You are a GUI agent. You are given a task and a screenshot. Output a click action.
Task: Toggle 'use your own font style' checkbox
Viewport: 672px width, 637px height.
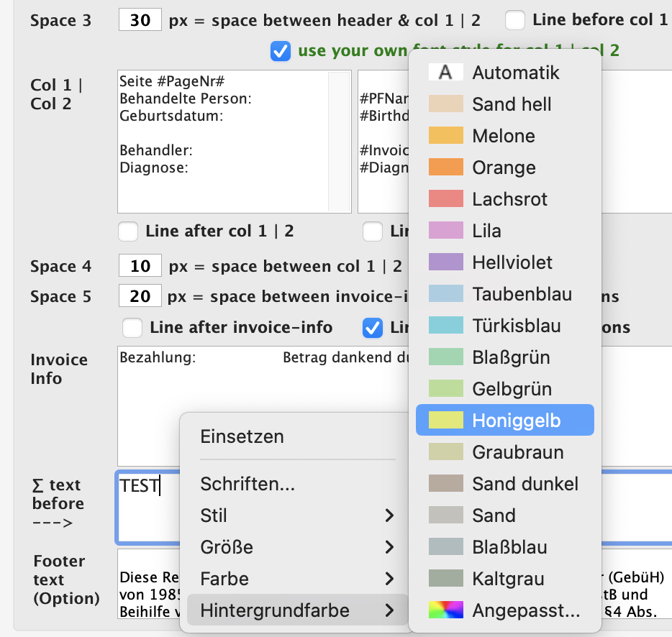tap(281, 51)
